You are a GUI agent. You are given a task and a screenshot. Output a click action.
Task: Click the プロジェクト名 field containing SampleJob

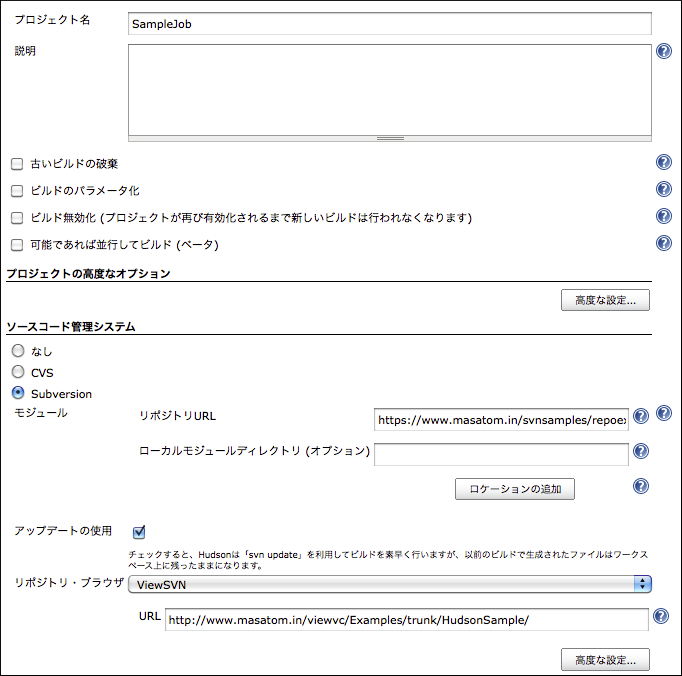[x=390, y=24]
